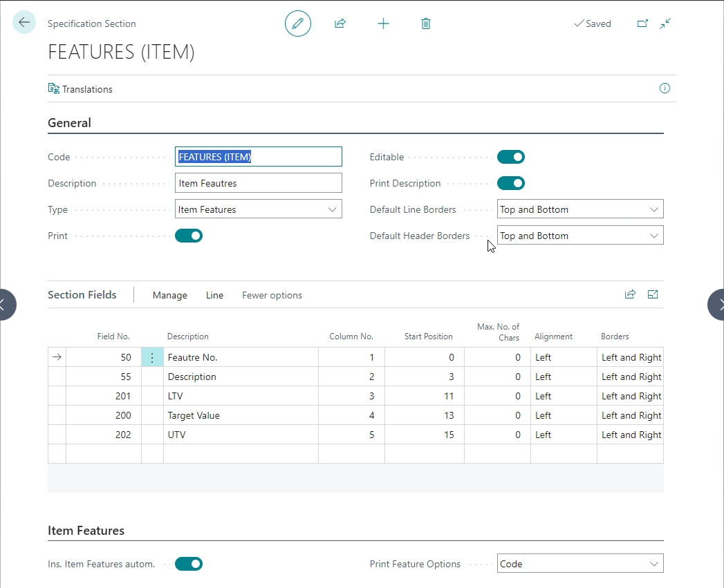The image size is (724, 588).
Task: Open the Line menu
Action: (x=214, y=295)
